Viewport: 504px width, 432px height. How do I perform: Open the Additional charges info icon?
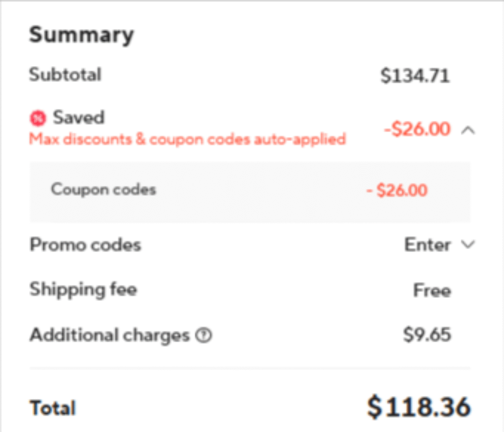(x=203, y=336)
